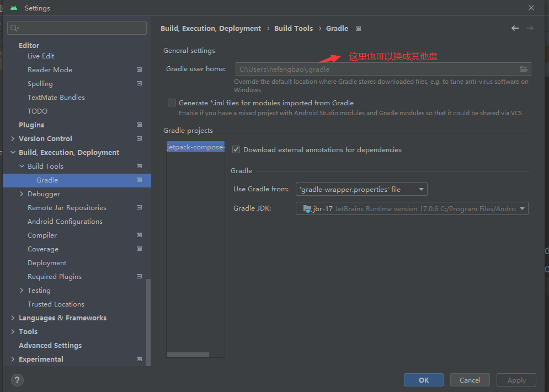Click the project-level icon beside Spelling

[140, 83]
